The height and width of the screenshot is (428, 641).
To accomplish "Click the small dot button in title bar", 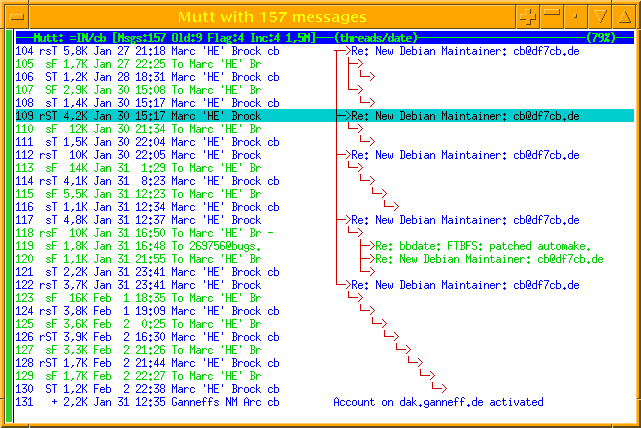I will coord(576,17).
